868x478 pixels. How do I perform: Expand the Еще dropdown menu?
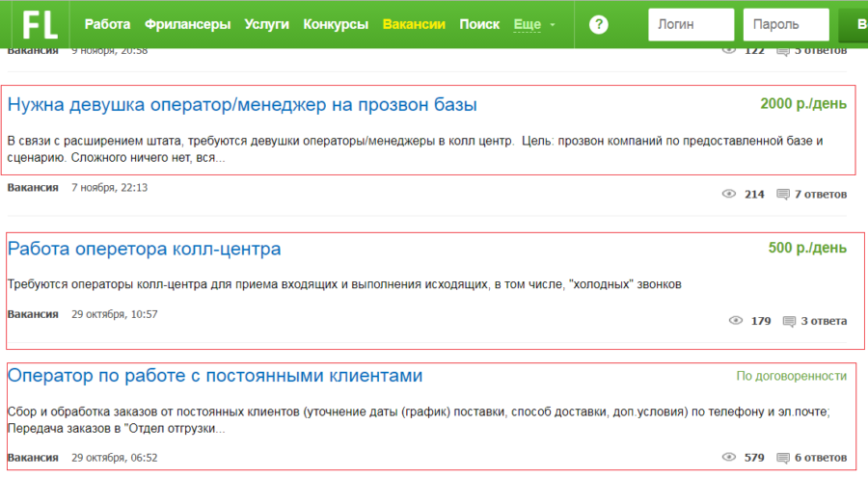pyautogui.click(x=533, y=24)
